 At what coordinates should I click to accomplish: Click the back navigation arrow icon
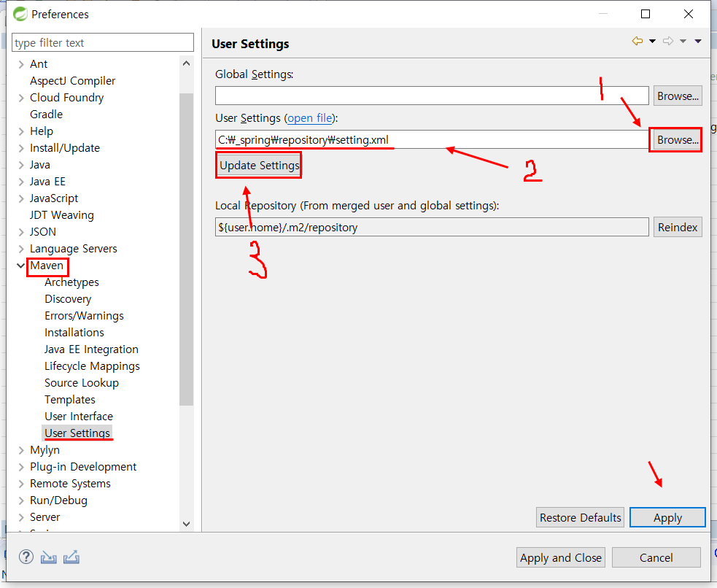click(637, 41)
